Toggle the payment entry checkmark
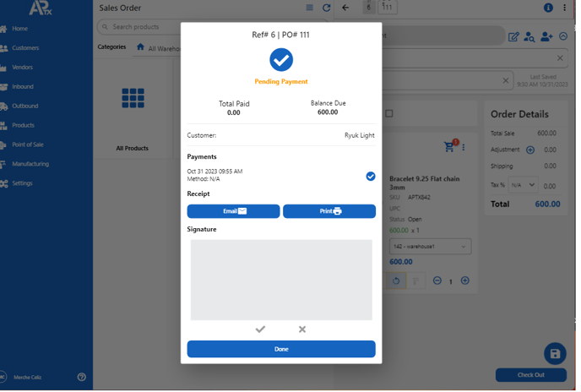 pos(371,176)
